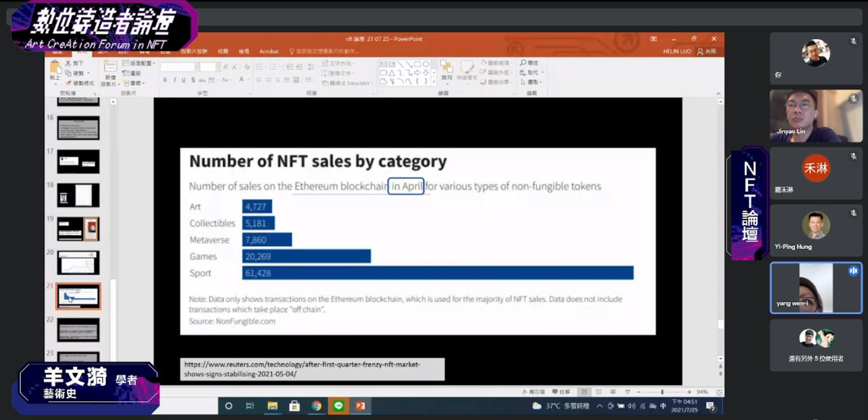
Task: Click the Tell Me search box
Action: pos(324,51)
